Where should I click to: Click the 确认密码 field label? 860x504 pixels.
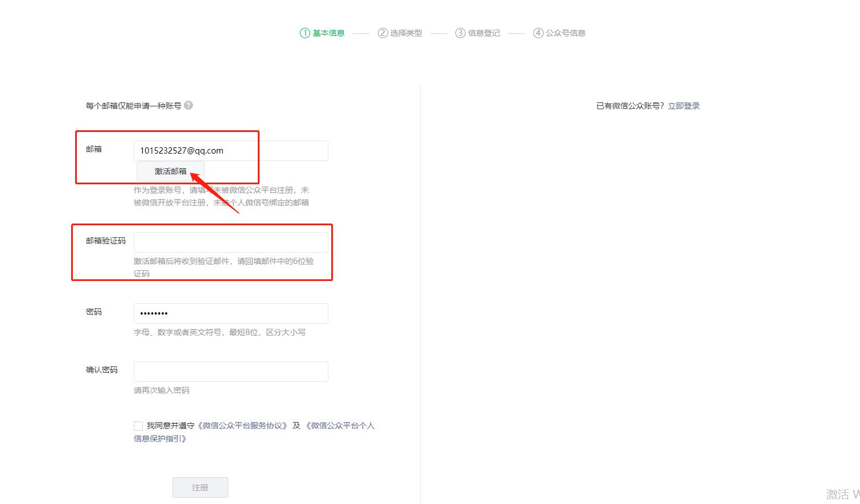[102, 370]
